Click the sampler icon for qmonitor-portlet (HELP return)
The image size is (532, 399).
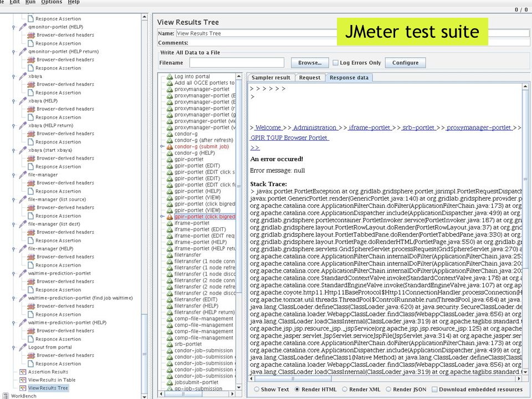(23, 52)
